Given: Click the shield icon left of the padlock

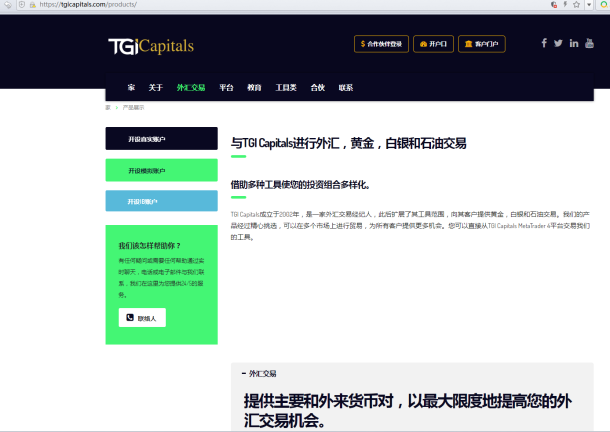Looking at the screenshot, I should point(22,5).
